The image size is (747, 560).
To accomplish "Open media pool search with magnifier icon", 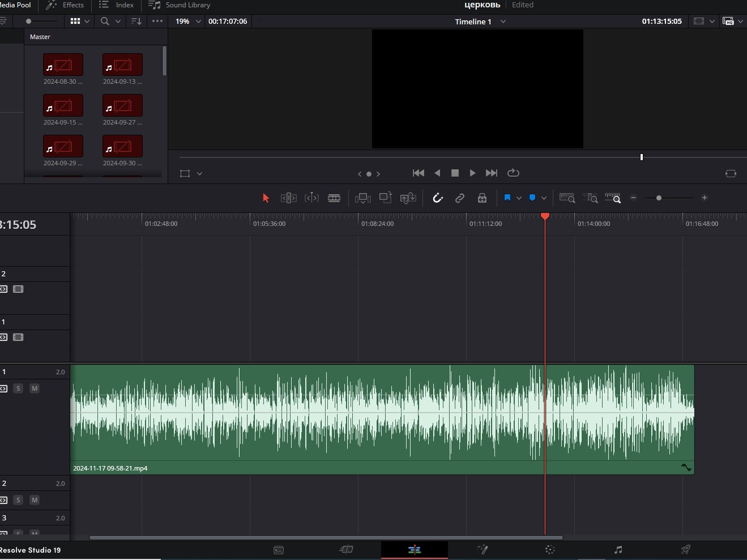I will click(x=105, y=21).
